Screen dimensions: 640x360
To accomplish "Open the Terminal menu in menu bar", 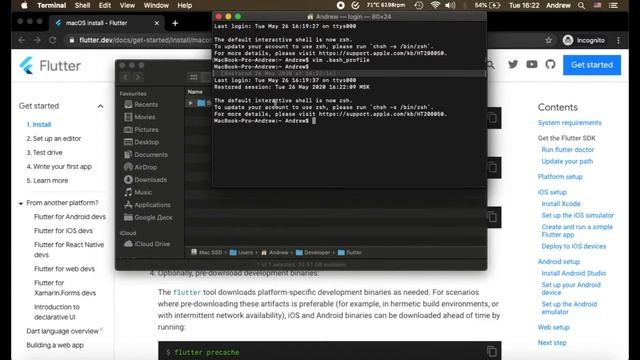I will click(x=51, y=5).
